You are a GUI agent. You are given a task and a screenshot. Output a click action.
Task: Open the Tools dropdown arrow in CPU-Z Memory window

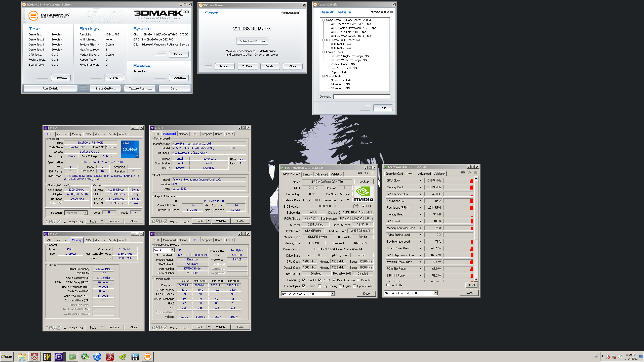pyautogui.click(x=102, y=327)
